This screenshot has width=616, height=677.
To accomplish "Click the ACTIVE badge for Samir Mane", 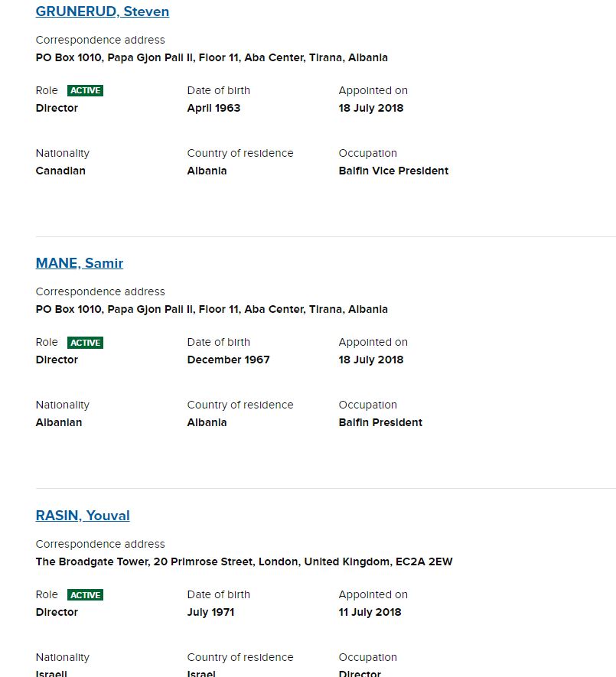I will click(x=85, y=343).
